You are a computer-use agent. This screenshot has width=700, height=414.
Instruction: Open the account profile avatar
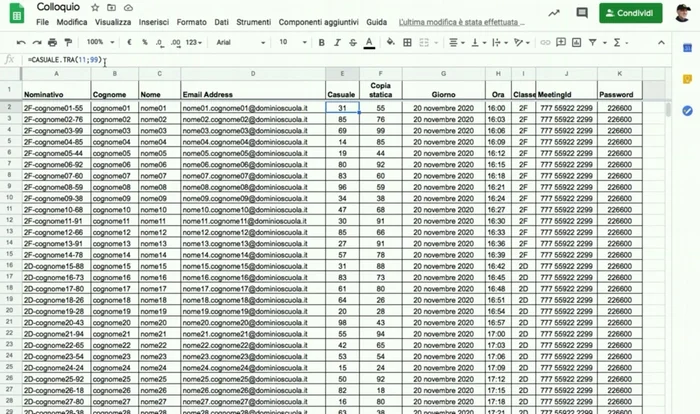(x=683, y=13)
